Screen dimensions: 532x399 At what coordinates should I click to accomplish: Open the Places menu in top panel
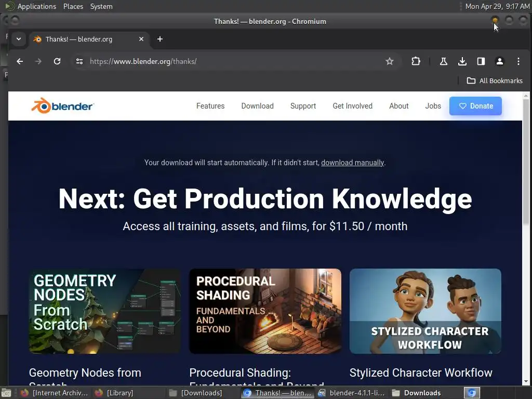point(73,6)
